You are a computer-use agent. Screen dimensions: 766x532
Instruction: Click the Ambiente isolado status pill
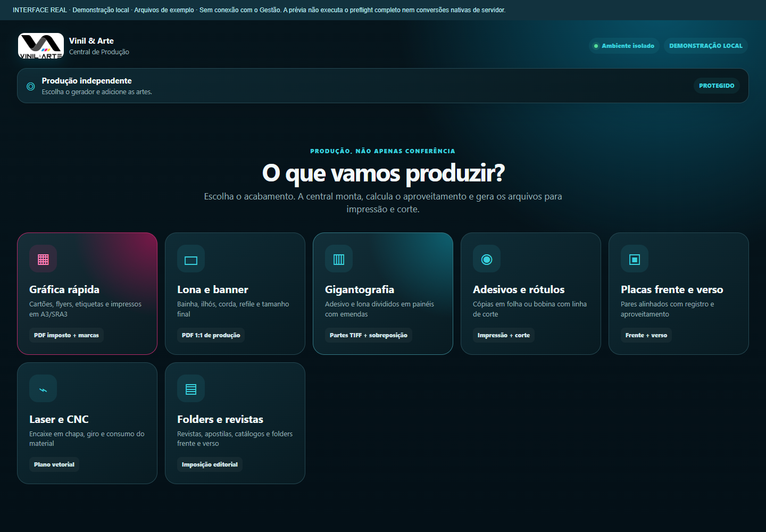point(624,46)
